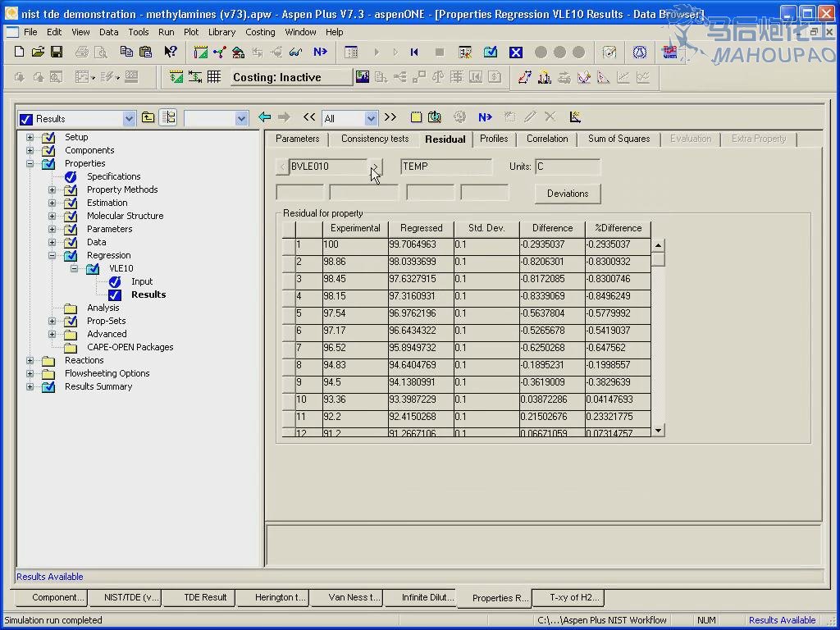The image size is (840, 630).
Task: Activate the What's This help pointer
Action: click(171, 52)
